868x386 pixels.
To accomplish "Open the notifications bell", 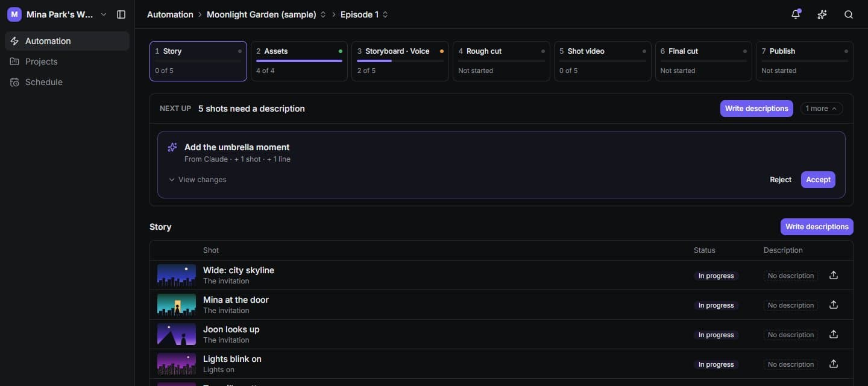I will [796, 14].
